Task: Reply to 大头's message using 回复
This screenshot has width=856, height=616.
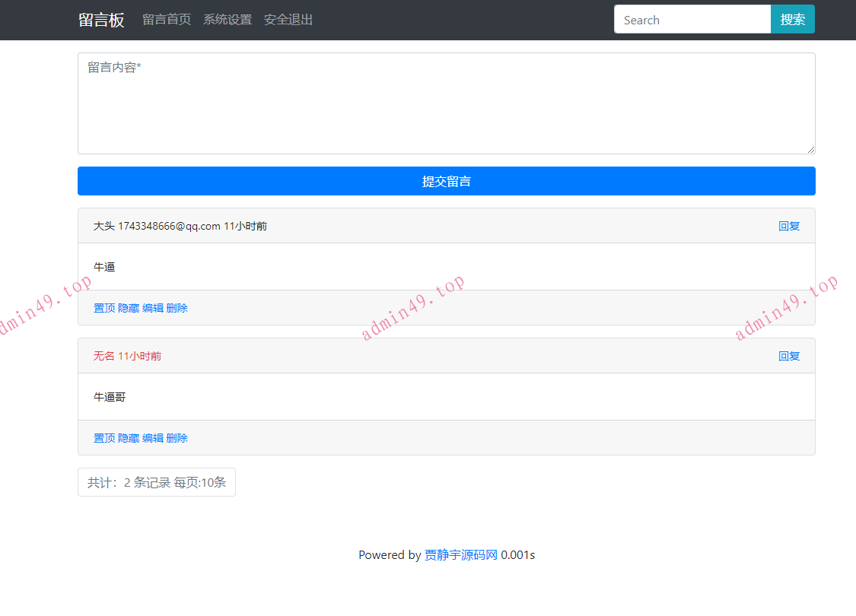Action: (x=789, y=226)
